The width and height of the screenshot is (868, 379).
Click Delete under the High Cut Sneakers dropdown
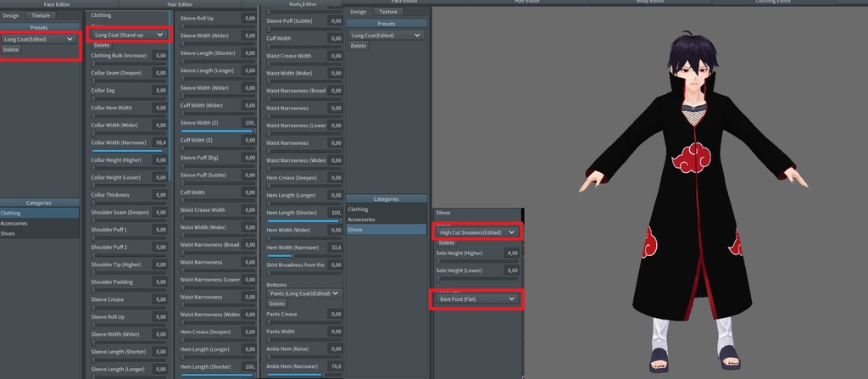(447, 243)
